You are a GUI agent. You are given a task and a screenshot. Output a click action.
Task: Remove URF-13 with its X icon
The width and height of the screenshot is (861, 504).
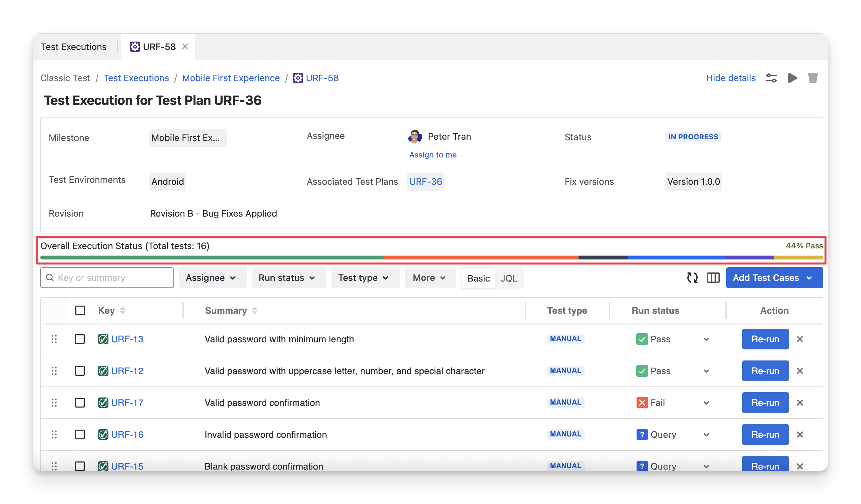click(800, 339)
